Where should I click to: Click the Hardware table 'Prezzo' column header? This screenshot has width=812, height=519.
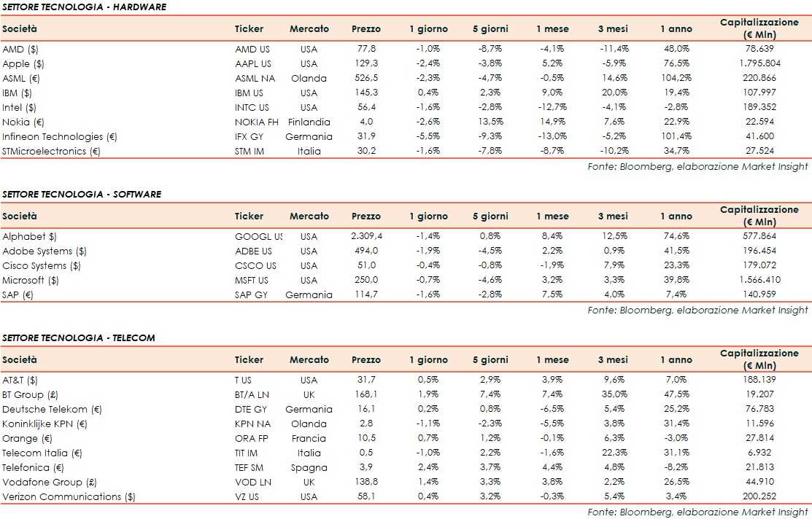tap(366, 29)
